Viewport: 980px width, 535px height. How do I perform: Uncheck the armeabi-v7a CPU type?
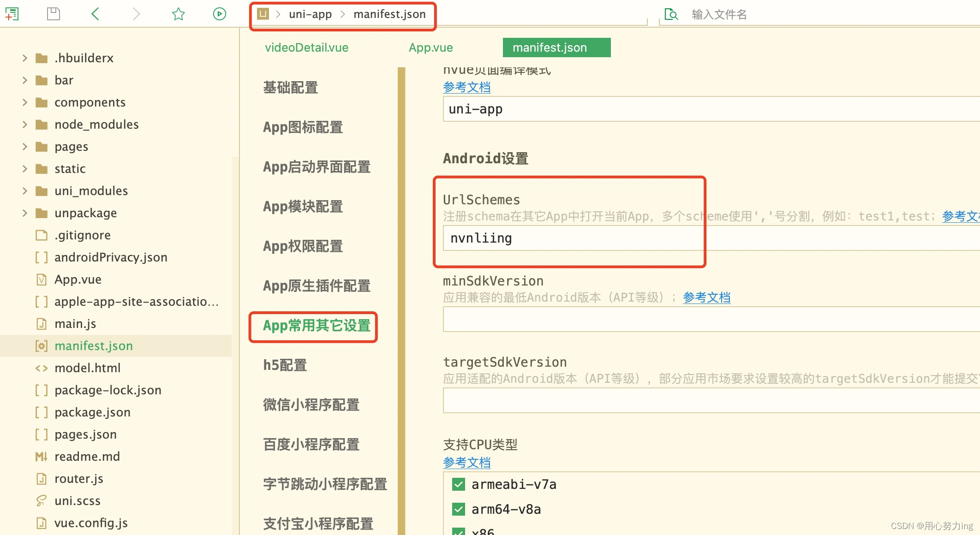click(x=458, y=484)
